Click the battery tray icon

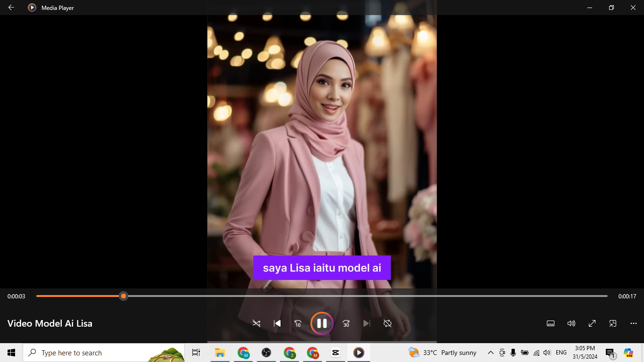coord(524,353)
